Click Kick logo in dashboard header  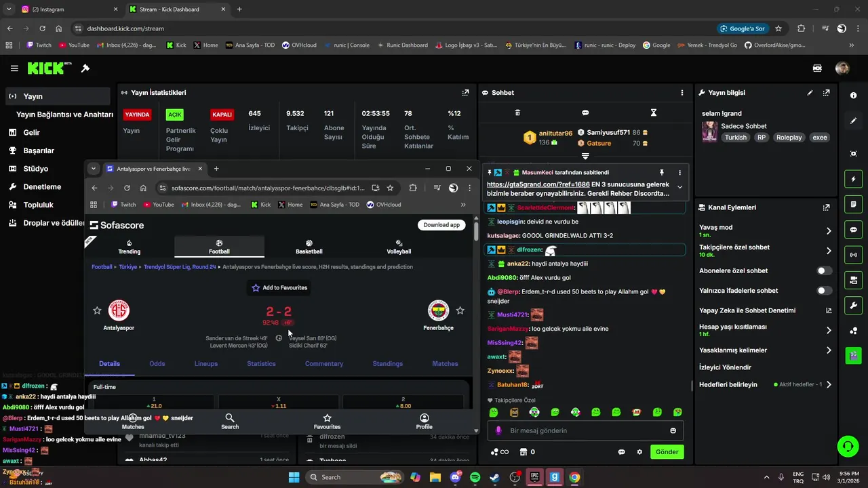coord(50,68)
